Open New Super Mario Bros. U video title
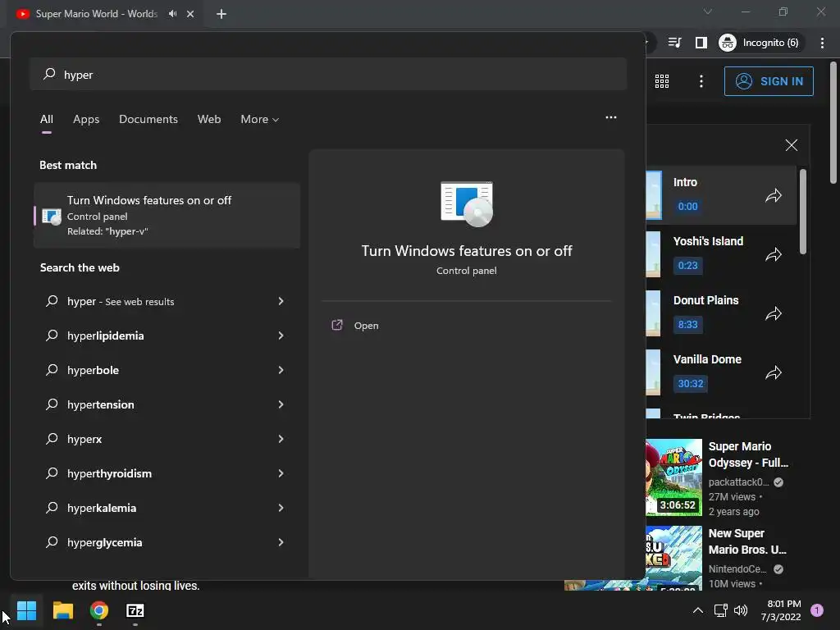This screenshot has height=630, width=840. click(747, 541)
